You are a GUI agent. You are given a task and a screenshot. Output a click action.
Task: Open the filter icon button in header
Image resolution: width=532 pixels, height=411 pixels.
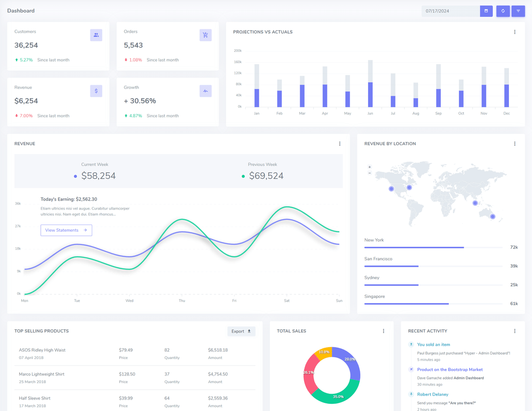518,11
